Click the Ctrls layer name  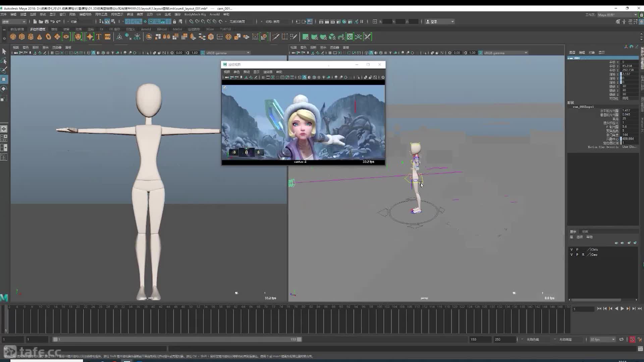point(594,249)
